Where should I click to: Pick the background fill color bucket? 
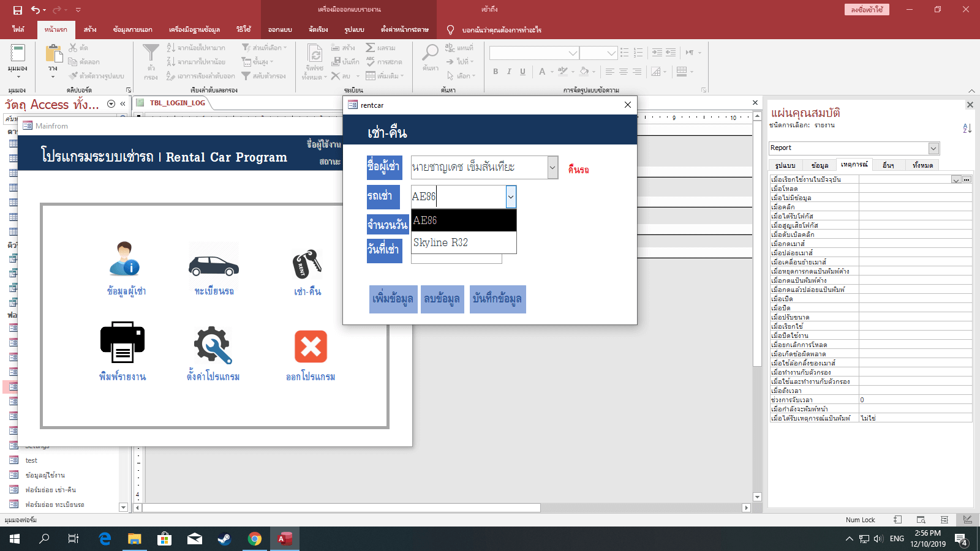[x=584, y=72]
